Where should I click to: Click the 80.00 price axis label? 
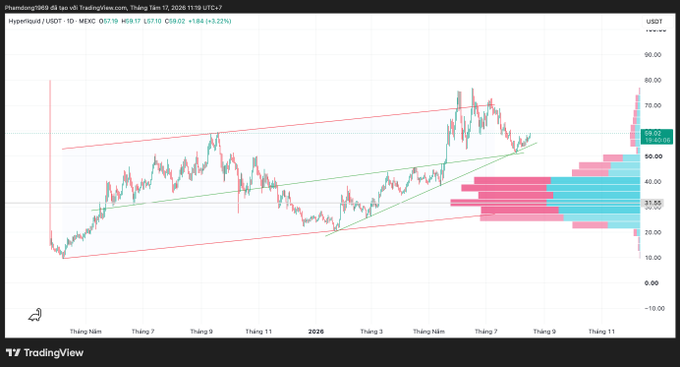(x=653, y=80)
